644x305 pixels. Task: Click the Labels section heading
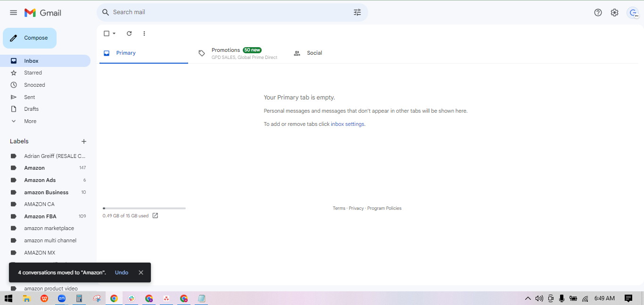pyautogui.click(x=19, y=141)
